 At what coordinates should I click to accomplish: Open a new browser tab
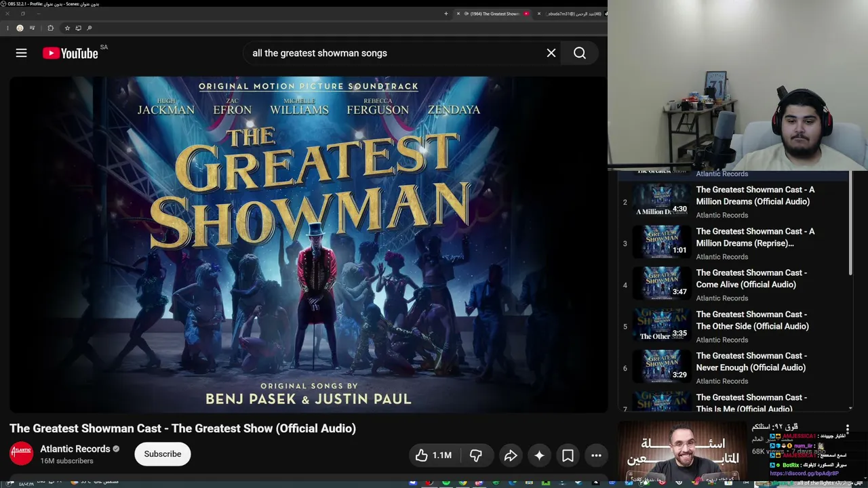point(446,14)
